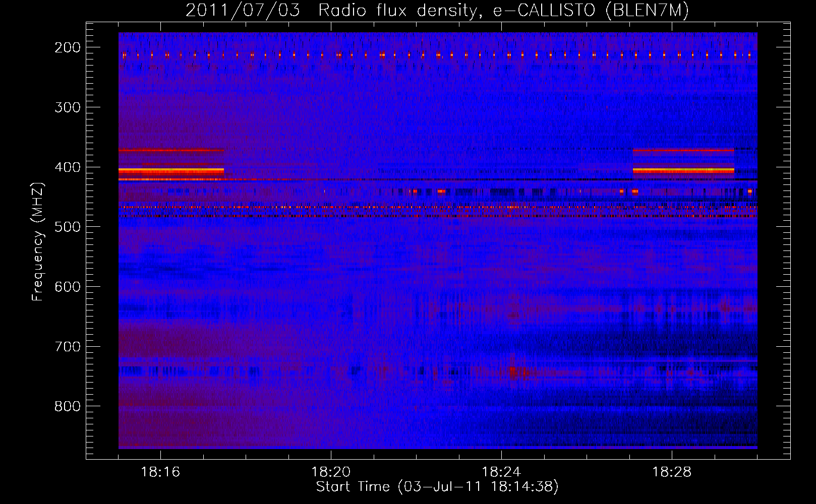Click the 'Start Time (03-Jul-11 18:14:38)' label
816x504 pixels.
coord(437,487)
